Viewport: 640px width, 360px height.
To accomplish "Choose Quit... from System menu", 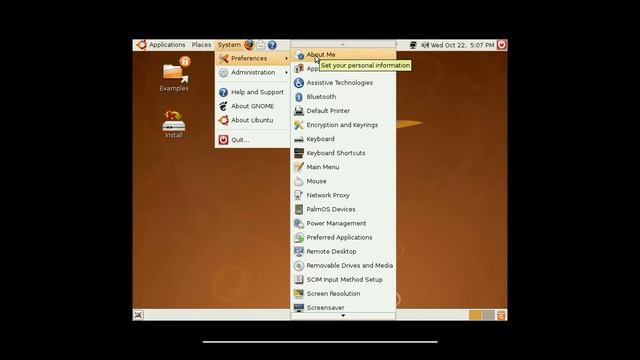I will pyautogui.click(x=253, y=140).
